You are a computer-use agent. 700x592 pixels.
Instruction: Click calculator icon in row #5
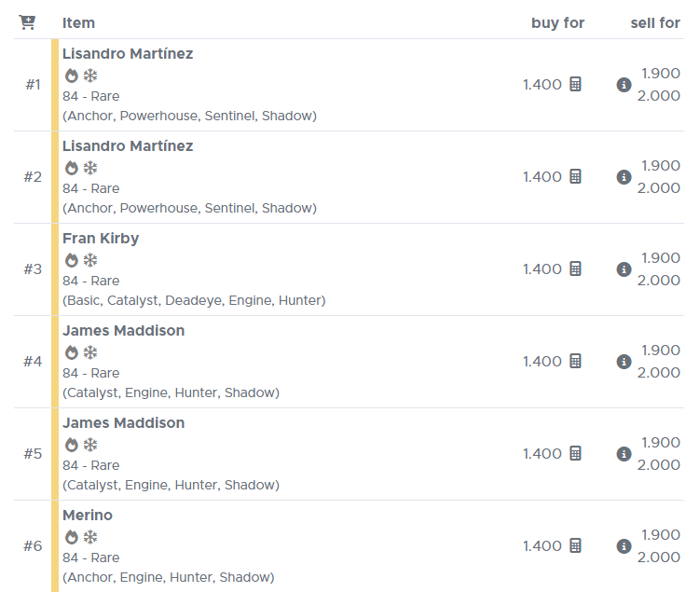pos(575,453)
